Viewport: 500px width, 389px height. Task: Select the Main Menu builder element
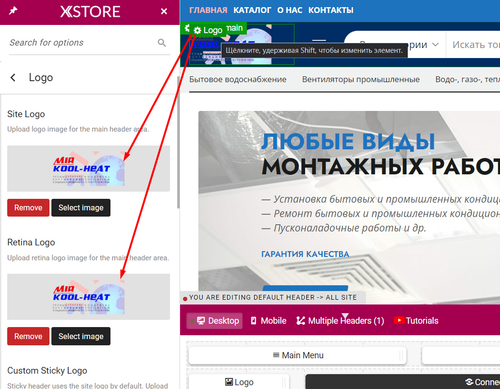point(298,355)
